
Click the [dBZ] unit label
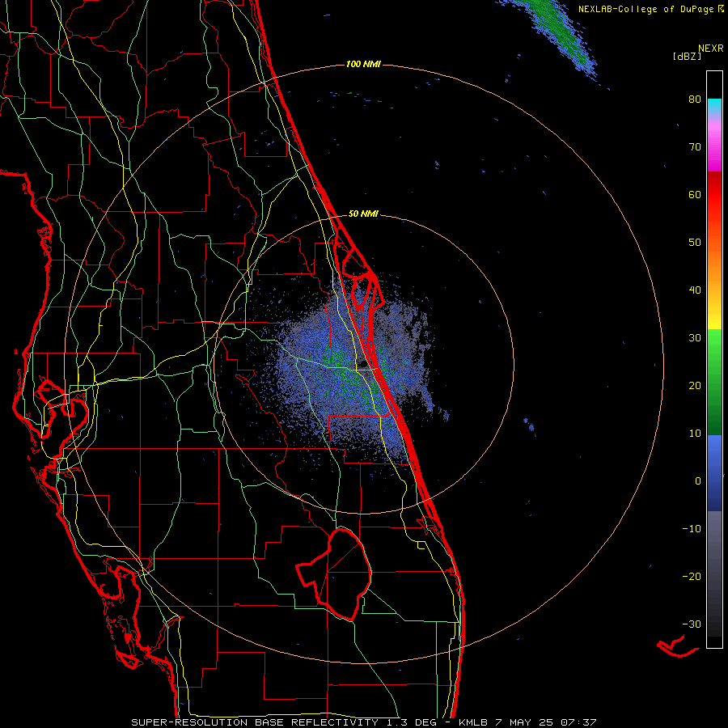point(687,56)
